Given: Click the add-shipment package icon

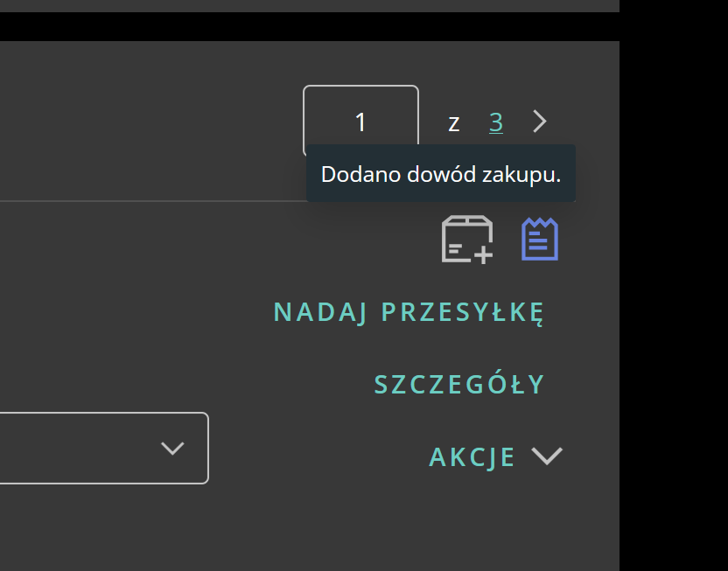Looking at the screenshot, I should click(x=466, y=239).
